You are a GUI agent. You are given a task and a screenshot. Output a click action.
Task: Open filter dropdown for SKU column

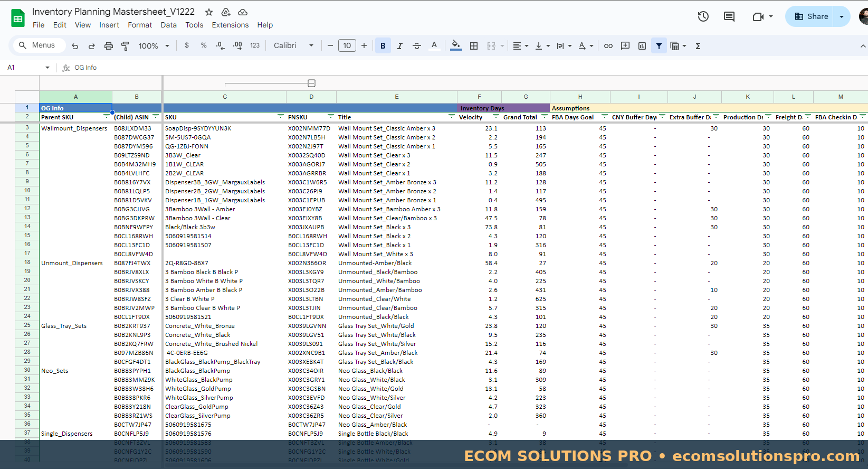click(281, 117)
